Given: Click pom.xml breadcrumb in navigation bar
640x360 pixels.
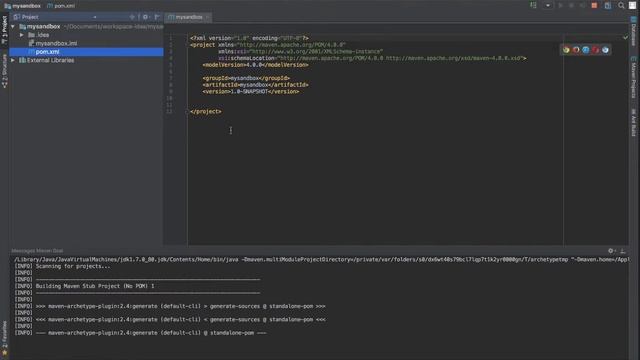Looking at the screenshot, I should [x=61, y=6].
